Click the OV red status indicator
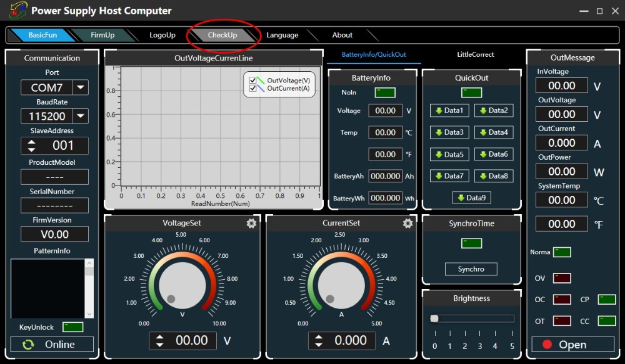Screen dimensions: 625x364 [x=562, y=278]
